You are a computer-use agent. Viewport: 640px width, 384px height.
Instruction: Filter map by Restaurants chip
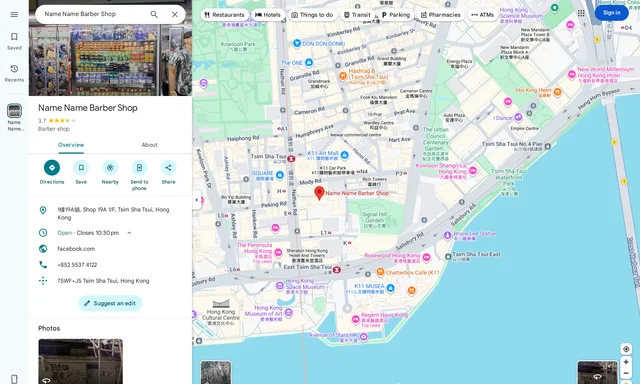[224, 15]
